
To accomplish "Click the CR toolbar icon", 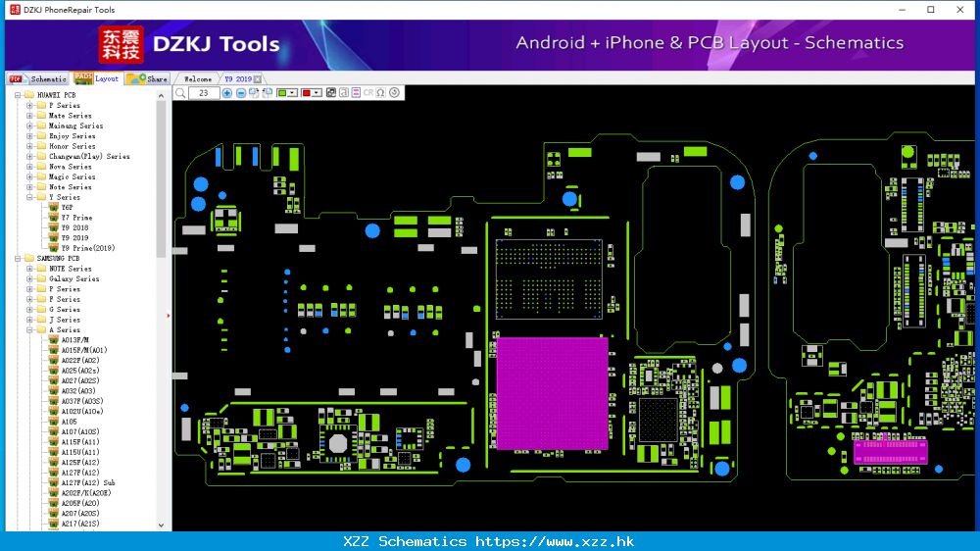I will [368, 93].
